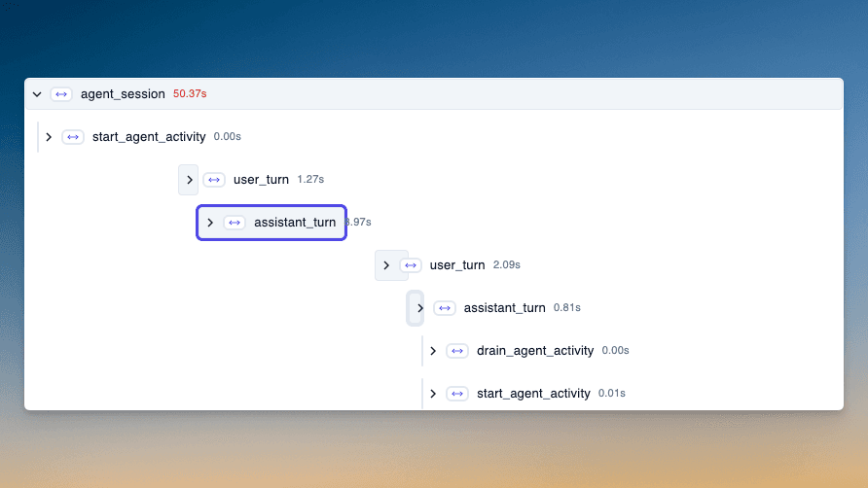Expand the user_turn 1.27s span

pyautogui.click(x=189, y=180)
